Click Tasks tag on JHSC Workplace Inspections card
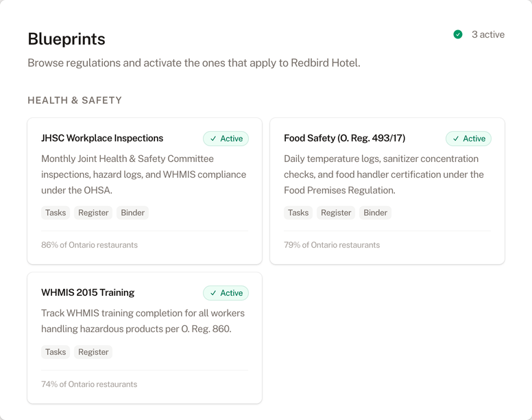The image size is (532, 420). tap(56, 213)
